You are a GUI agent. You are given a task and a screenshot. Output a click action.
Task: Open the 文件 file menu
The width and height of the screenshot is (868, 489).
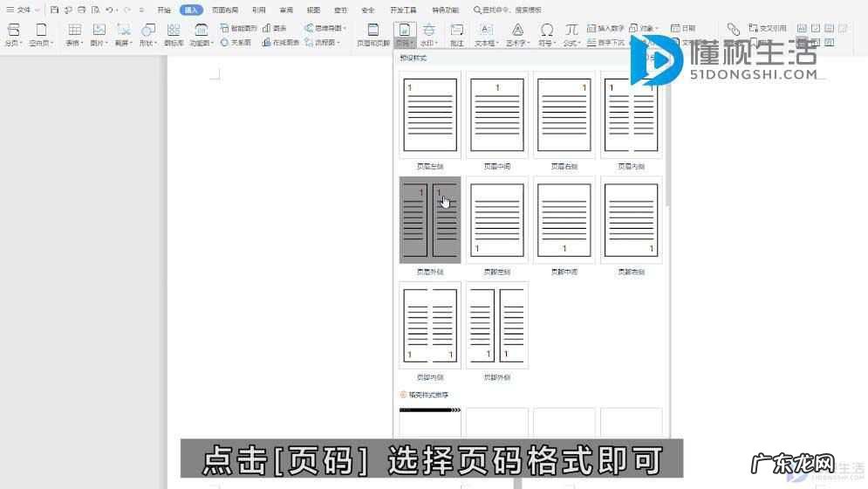[x=23, y=10]
